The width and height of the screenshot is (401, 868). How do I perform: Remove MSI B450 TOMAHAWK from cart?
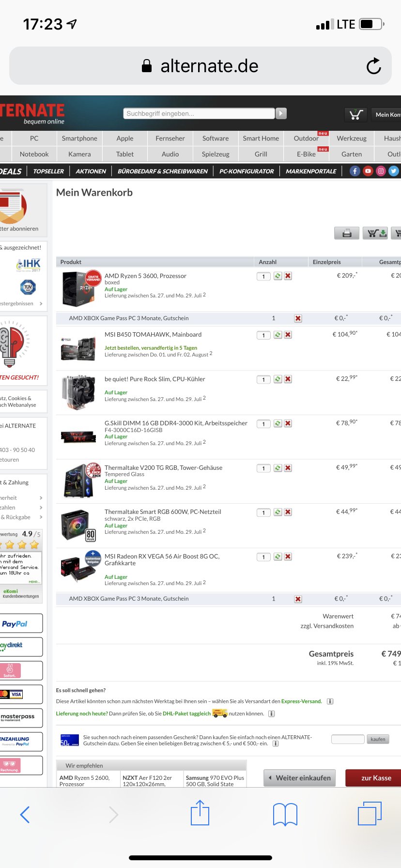click(288, 335)
